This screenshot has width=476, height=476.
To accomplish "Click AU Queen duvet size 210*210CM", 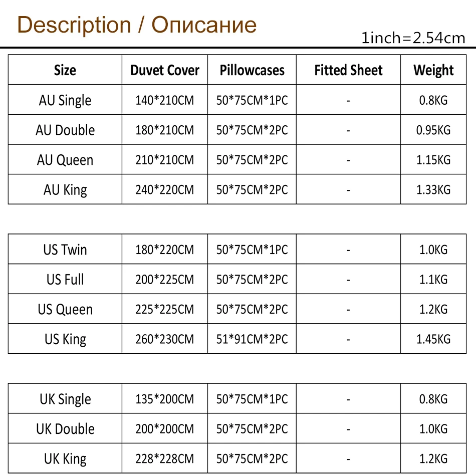I will (x=165, y=160).
